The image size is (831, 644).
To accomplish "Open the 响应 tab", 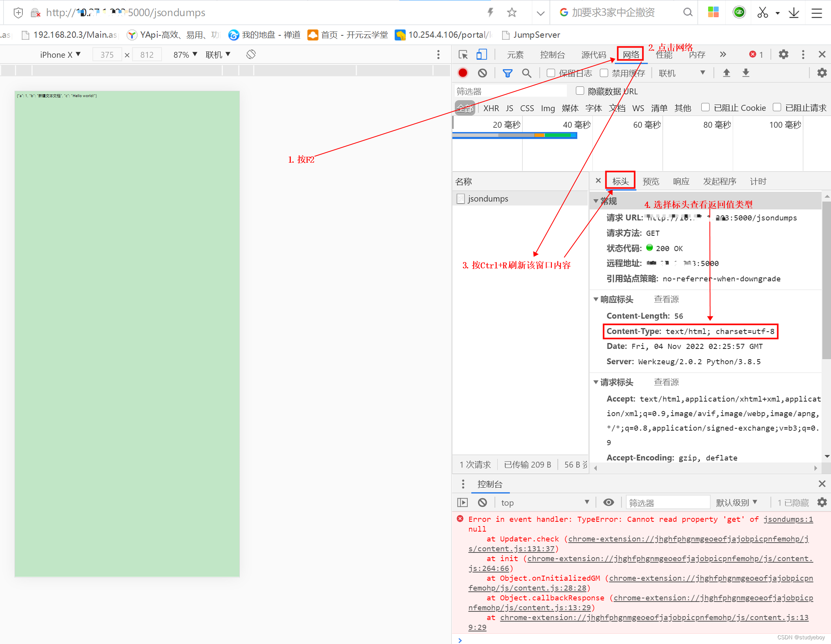I will tap(681, 182).
